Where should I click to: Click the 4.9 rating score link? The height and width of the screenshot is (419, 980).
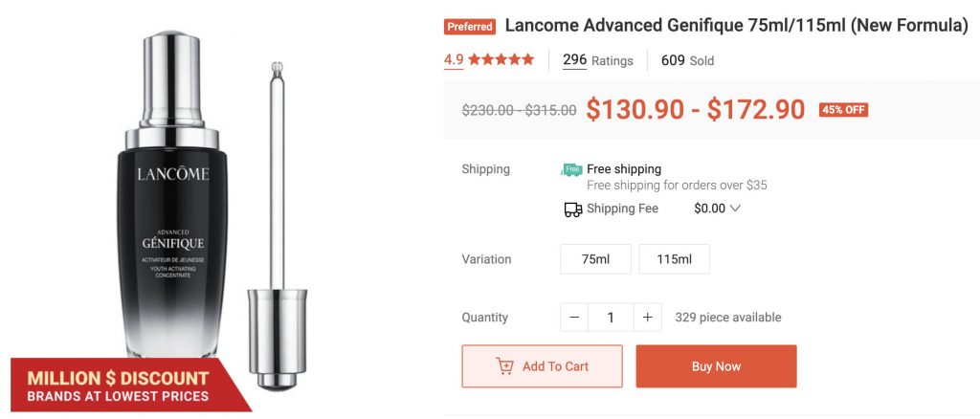point(454,60)
